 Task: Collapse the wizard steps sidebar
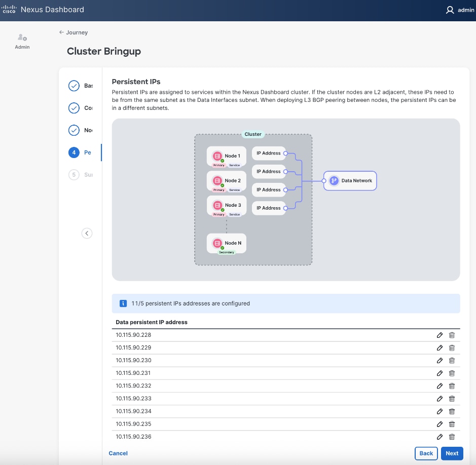(87, 233)
